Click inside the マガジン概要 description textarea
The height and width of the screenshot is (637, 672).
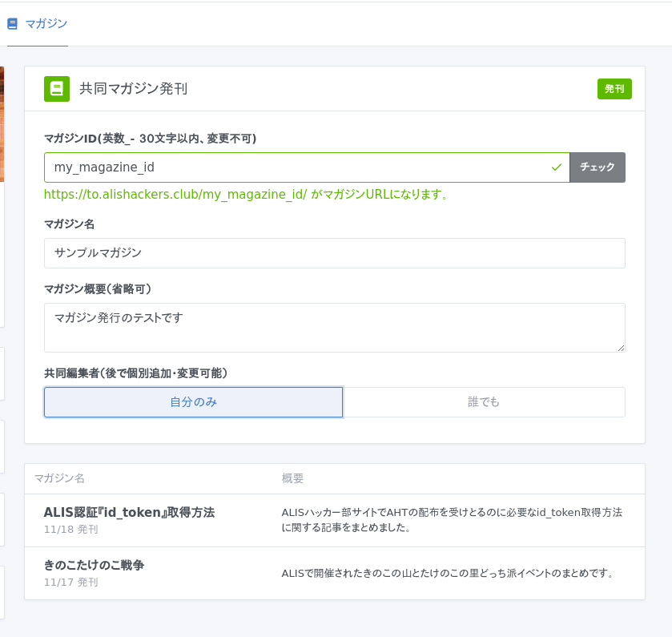334,327
